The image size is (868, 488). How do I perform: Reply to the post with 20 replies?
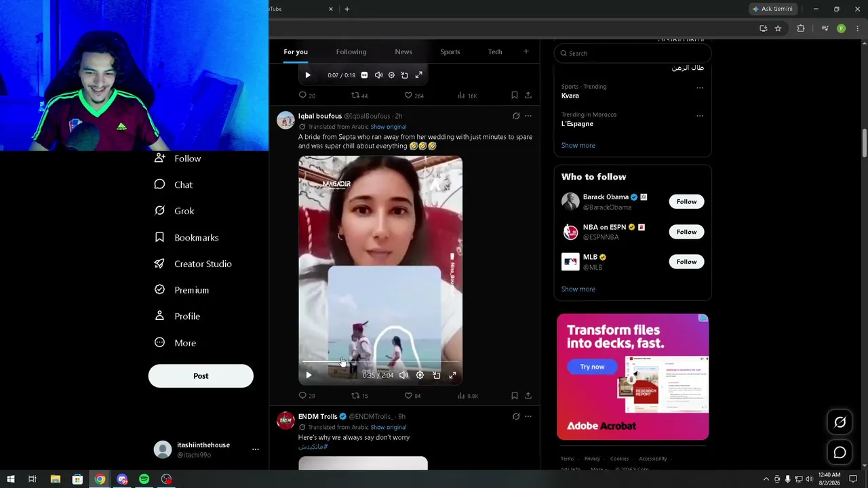pos(307,96)
